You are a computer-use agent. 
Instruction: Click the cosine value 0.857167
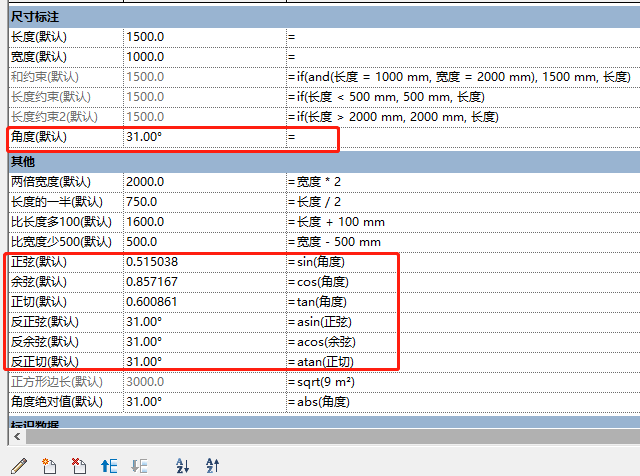coord(152,282)
